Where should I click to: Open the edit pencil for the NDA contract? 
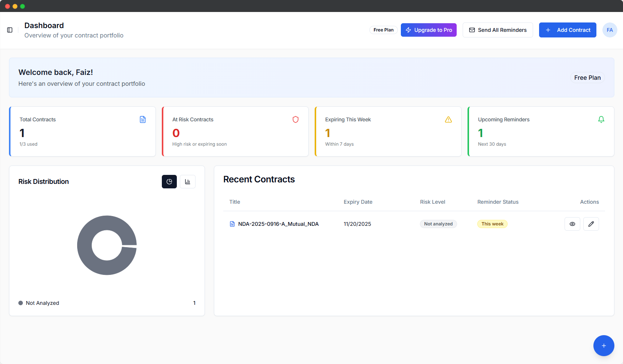[x=591, y=224]
